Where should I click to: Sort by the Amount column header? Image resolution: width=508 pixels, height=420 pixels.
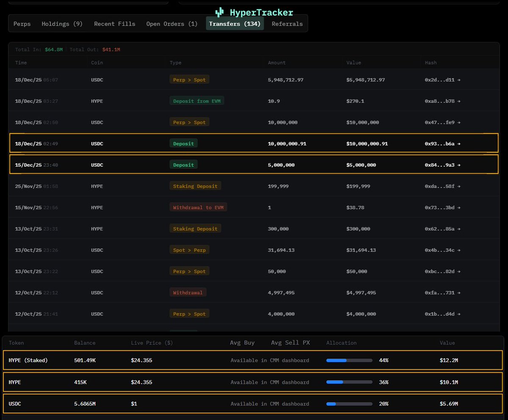(x=276, y=63)
